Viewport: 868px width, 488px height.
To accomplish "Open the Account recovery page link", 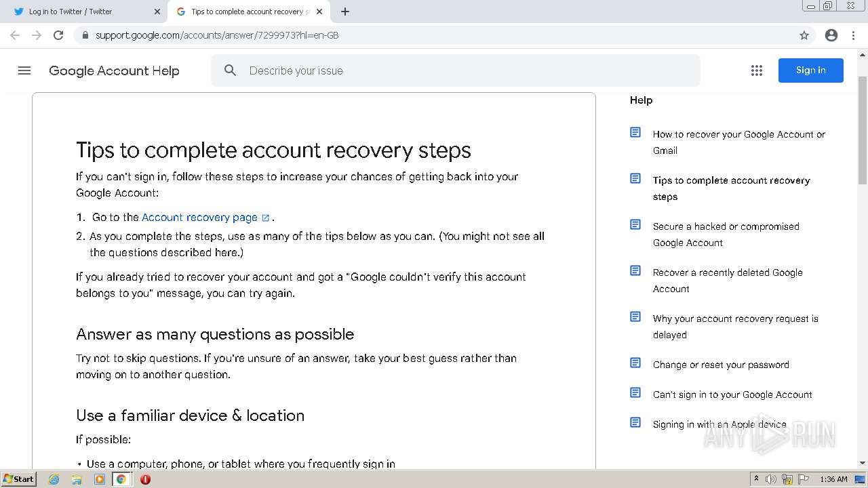I will (x=199, y=218).
